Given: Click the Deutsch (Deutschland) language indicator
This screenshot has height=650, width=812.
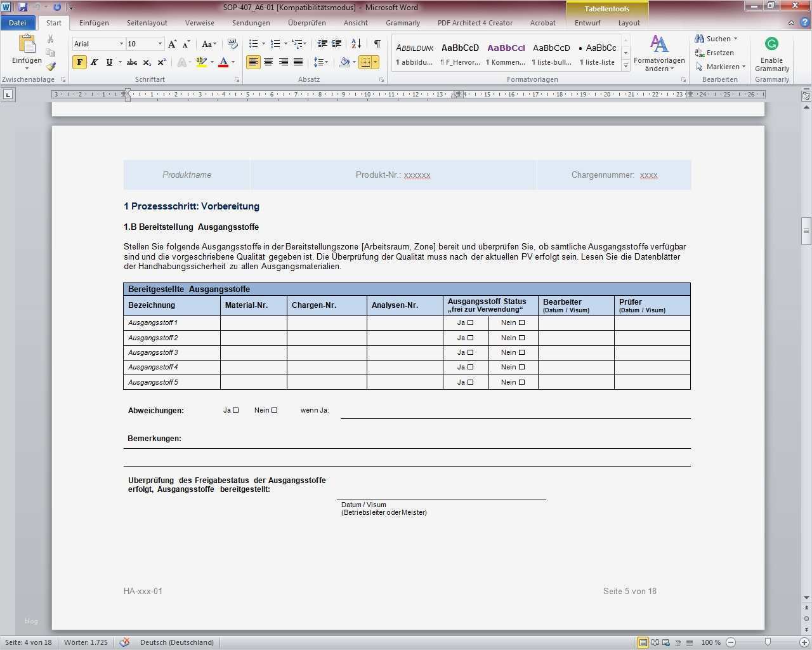Looking at the screenshot, I should click(x=177, y=642).
